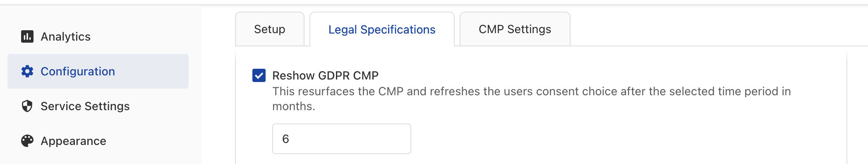868x164 pixels.
Task: Click the CMP resurfacing description text
Action: pyautogui.click(x=532, y=99)
